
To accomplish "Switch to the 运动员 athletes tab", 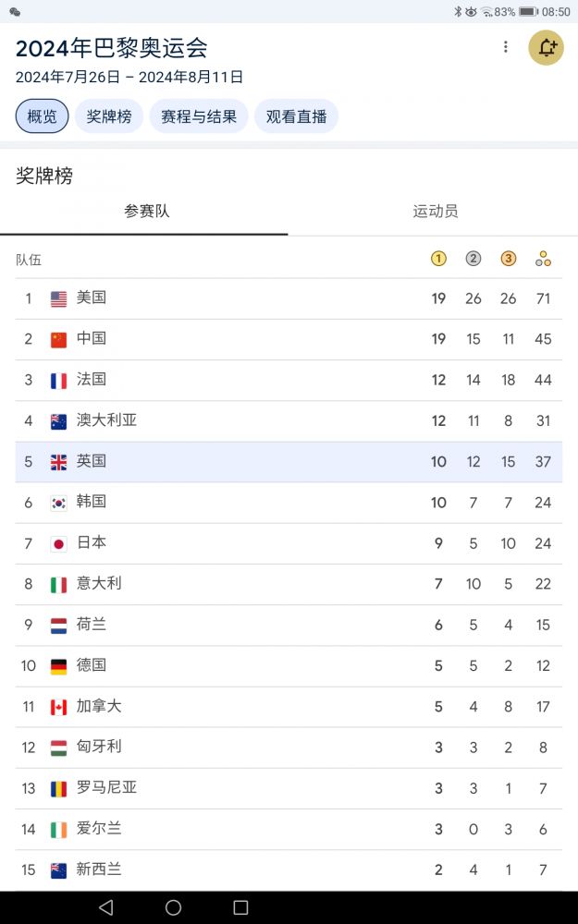I will [x=435, y=212].
